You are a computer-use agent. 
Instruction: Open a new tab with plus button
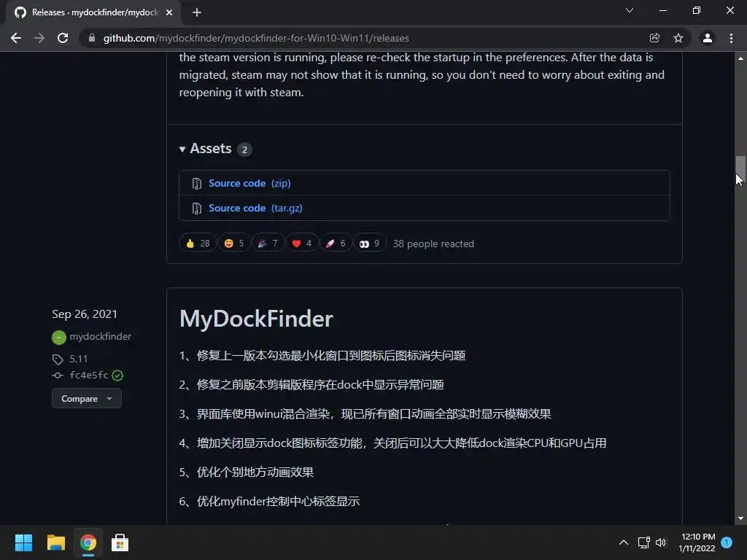point(197,13)
